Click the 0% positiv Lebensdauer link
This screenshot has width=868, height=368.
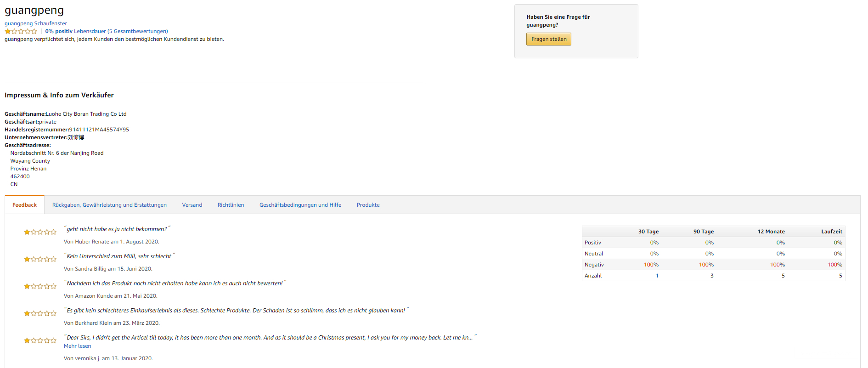click(x=107, y=31)
